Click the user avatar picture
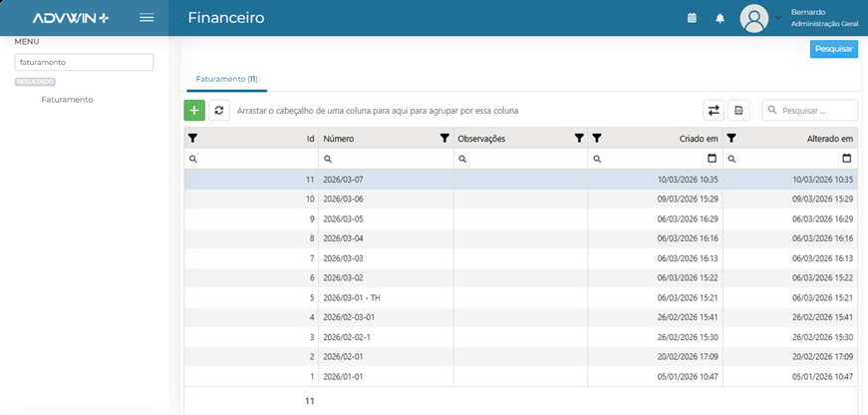Viewport: 868px width, 415px height. tap(754, 18)
